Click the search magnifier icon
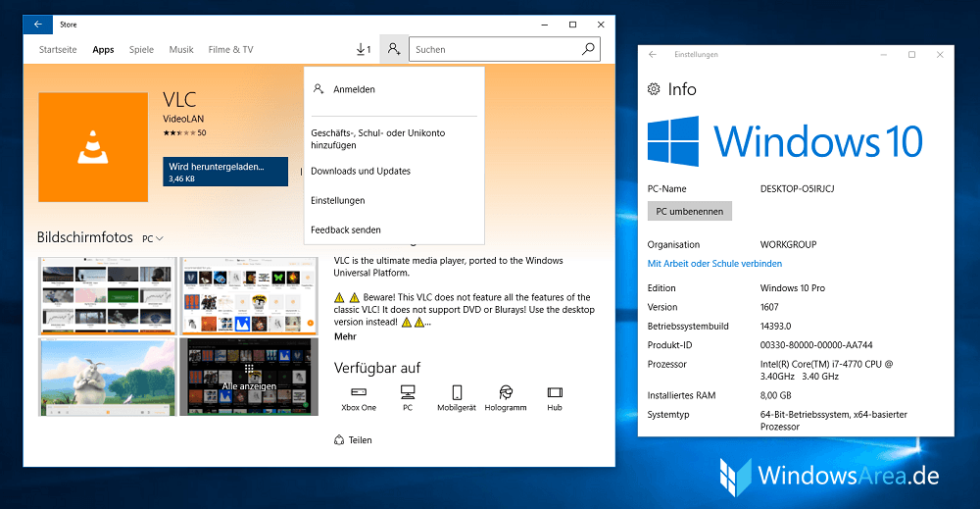 588,49
